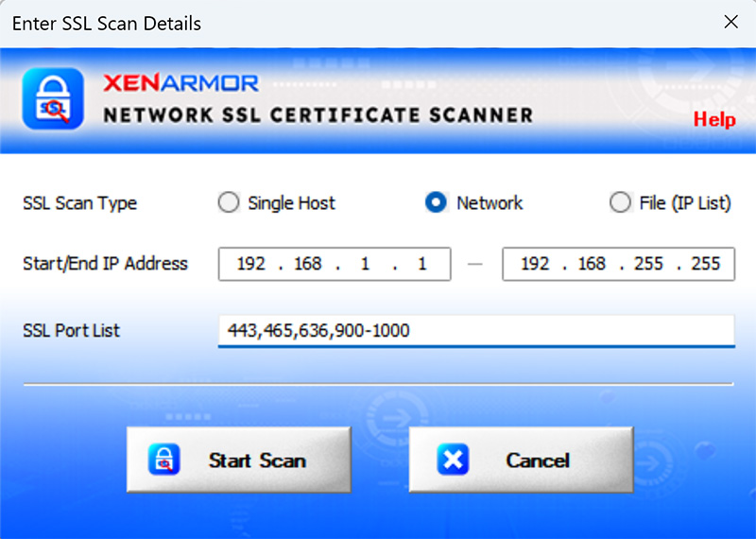This screenshot has width=756, height=539.
Task: Click the SSL Port List label
Action: pos(72,331)
